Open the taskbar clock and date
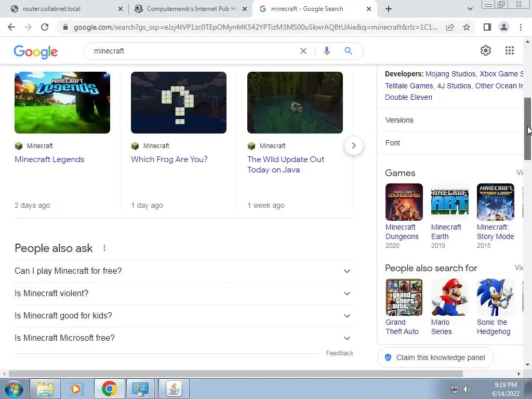 (x=506, y=389)
